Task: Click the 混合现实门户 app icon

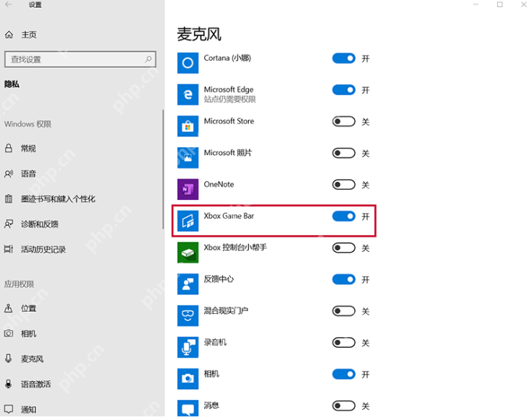Action: [x=188, y=315]
